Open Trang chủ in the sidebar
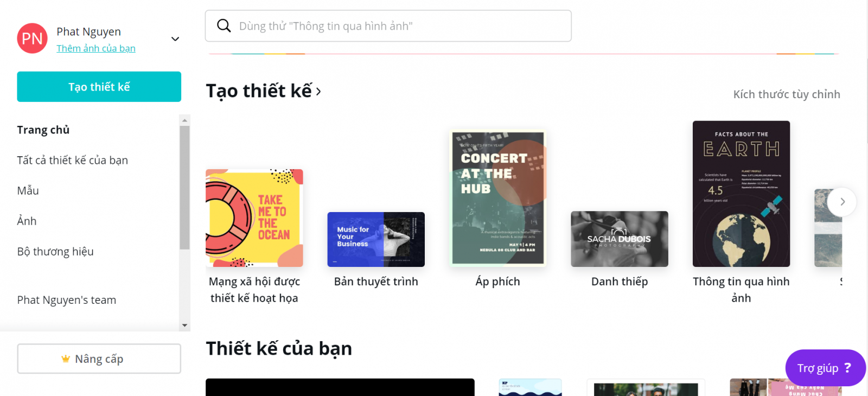The width and height of the screenshot is (868, 396). tap(43, 130)
